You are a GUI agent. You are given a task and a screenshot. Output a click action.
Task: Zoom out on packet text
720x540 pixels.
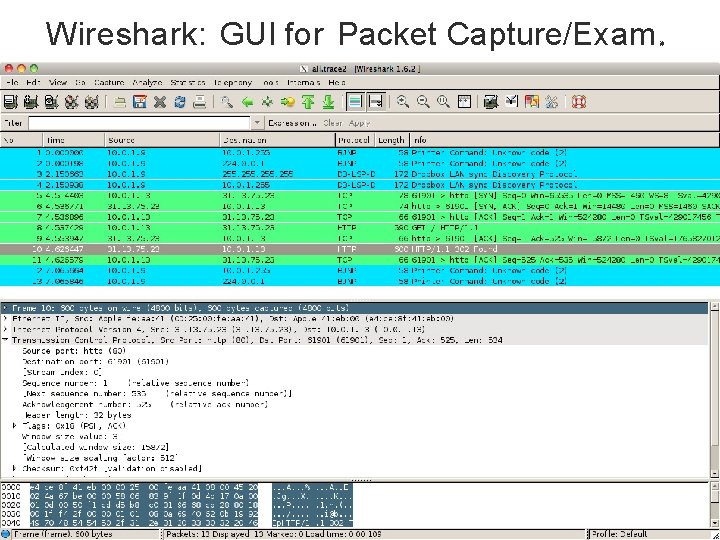pyautogui.click(x=423, y=101)
